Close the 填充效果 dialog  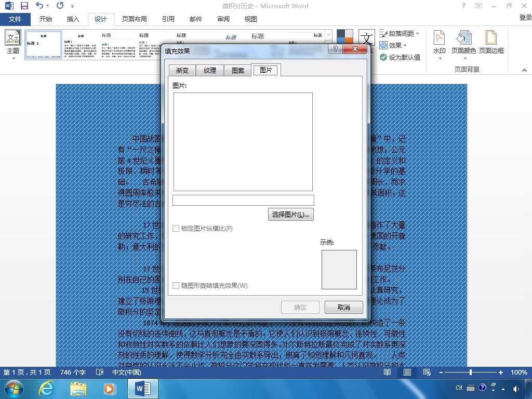(355, 49)
